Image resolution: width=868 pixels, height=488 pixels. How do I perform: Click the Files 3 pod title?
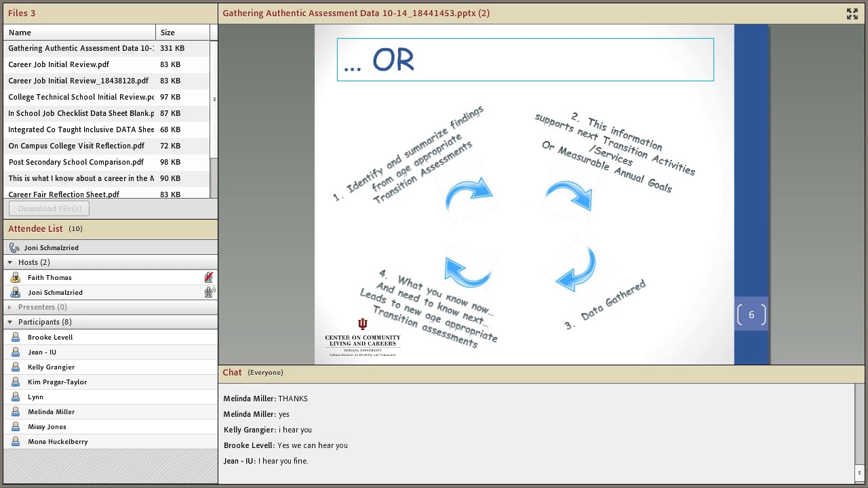(22, 13)
